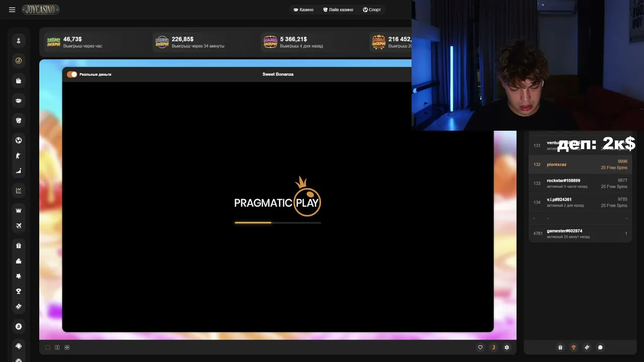Viewport: 644px width, 362px height.
Task: Click the orange J icon below the game
Action: tap(494, 347)
